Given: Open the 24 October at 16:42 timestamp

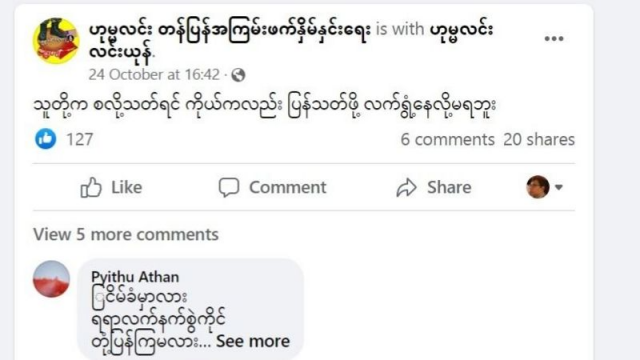Looking at the screenshot, I should point(154,75).
